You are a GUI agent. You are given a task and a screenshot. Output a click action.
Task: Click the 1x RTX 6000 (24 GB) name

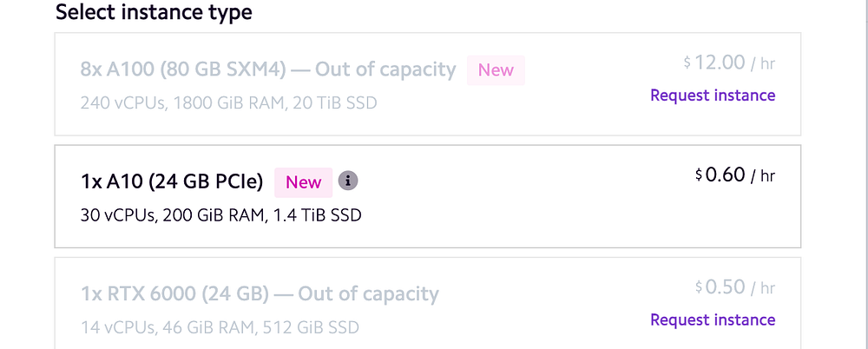[x=173, y=294]
